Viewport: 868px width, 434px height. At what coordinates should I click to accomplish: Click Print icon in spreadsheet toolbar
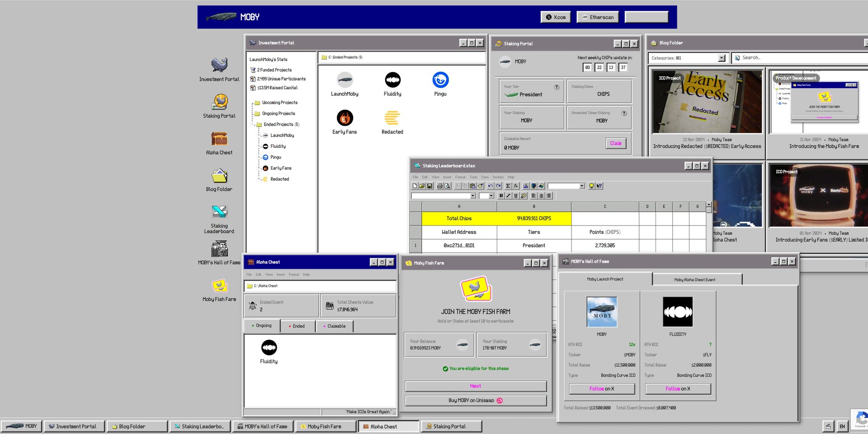pyautogui.click(x=440, y=186)
